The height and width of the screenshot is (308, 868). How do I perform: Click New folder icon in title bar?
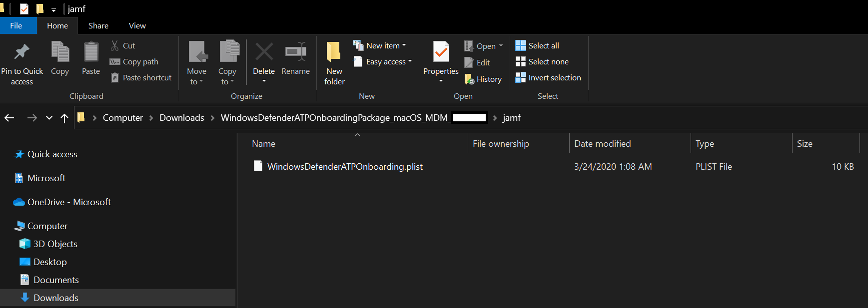tap(40, 8)
